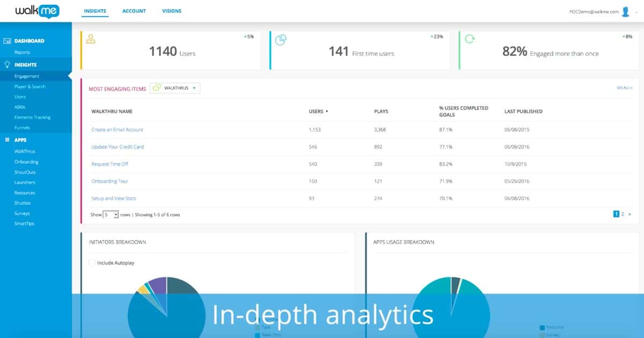Click the circular arrow icon on the Engaged card

coord(470,39)
